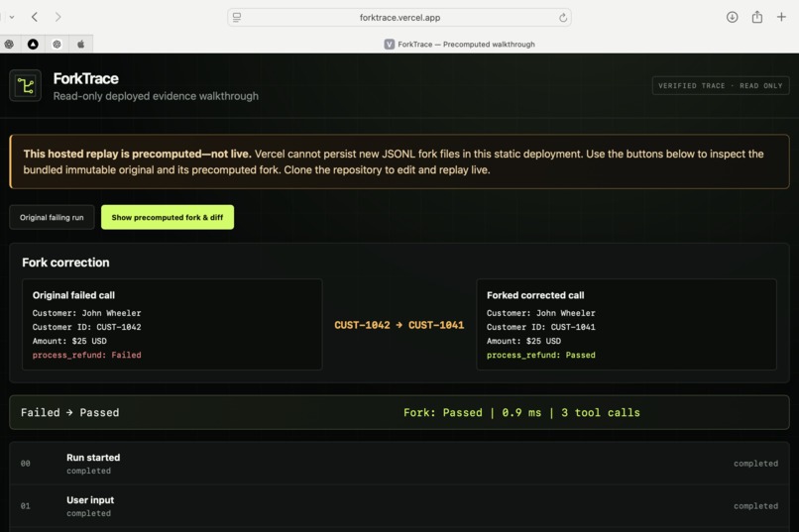
Task: Click the 'Failed → Passed' summary label
Action: click(x=69, y=412)
